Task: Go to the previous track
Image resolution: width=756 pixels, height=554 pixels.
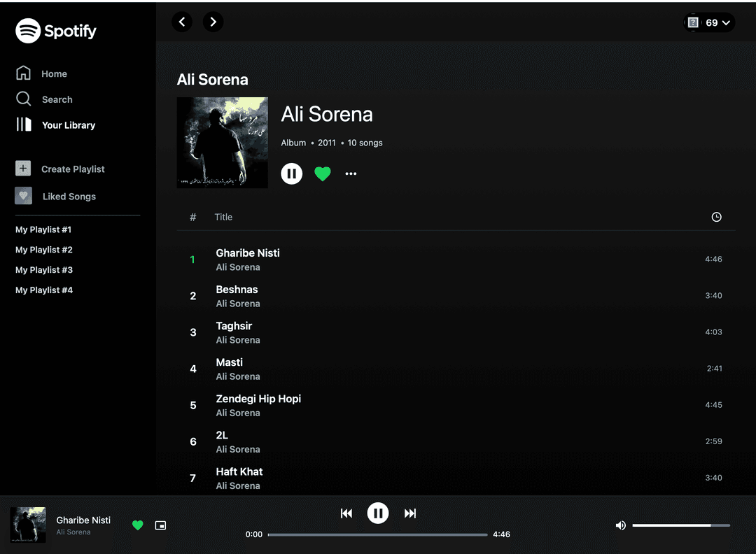Action: [346, 513]
